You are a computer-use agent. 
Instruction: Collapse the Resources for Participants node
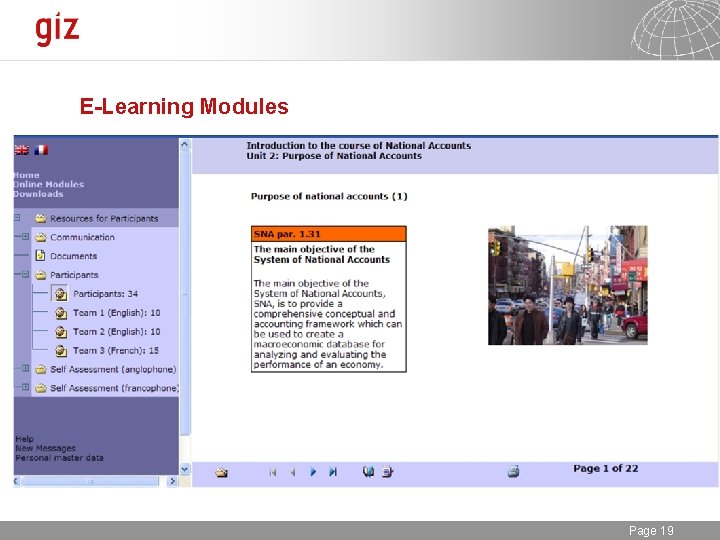[x=17, y=218]
